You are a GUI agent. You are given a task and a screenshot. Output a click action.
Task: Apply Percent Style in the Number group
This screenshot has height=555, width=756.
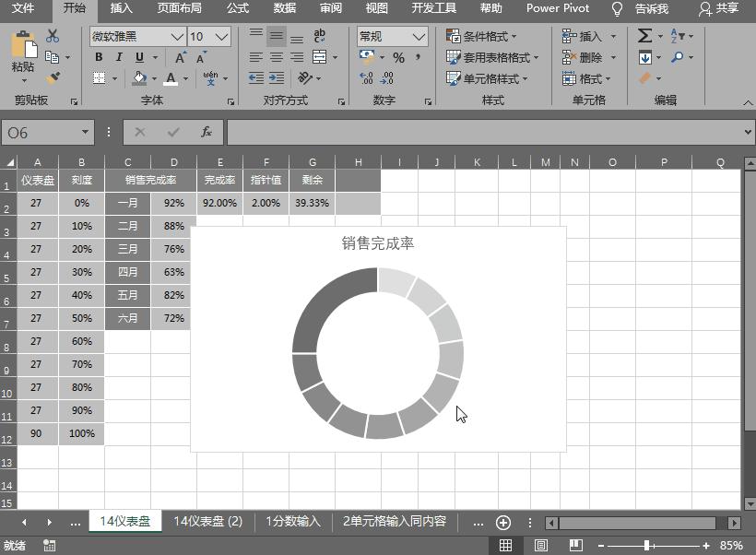tap(400, 57)
